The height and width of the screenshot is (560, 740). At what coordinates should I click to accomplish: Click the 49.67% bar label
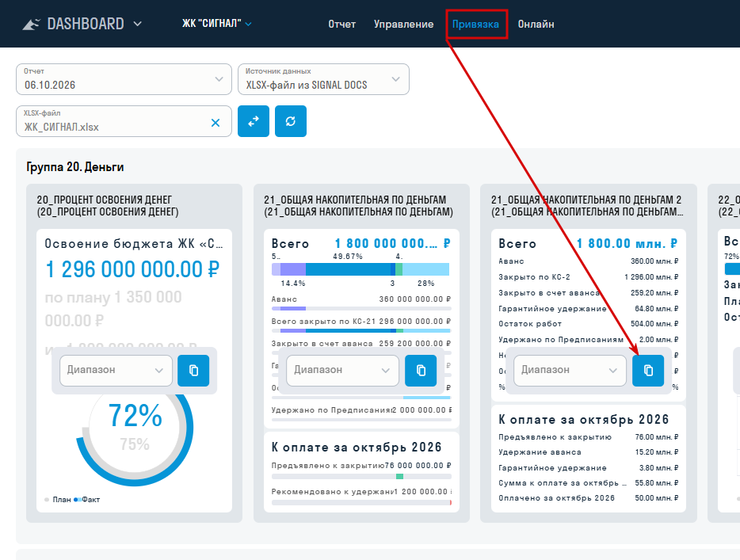348,257
